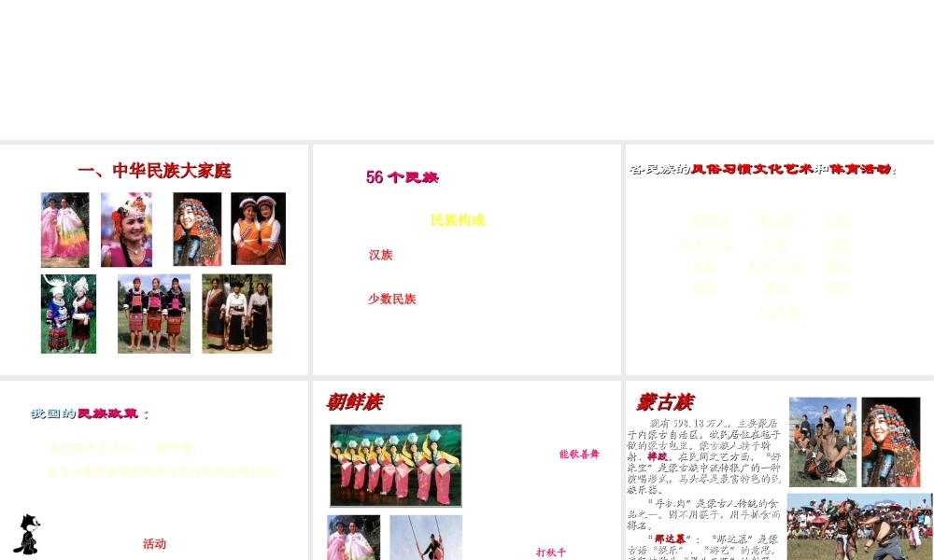The image size is (934, 560).
Task: Select small hanbok photo below the dance photo
Action: point(354,538)
